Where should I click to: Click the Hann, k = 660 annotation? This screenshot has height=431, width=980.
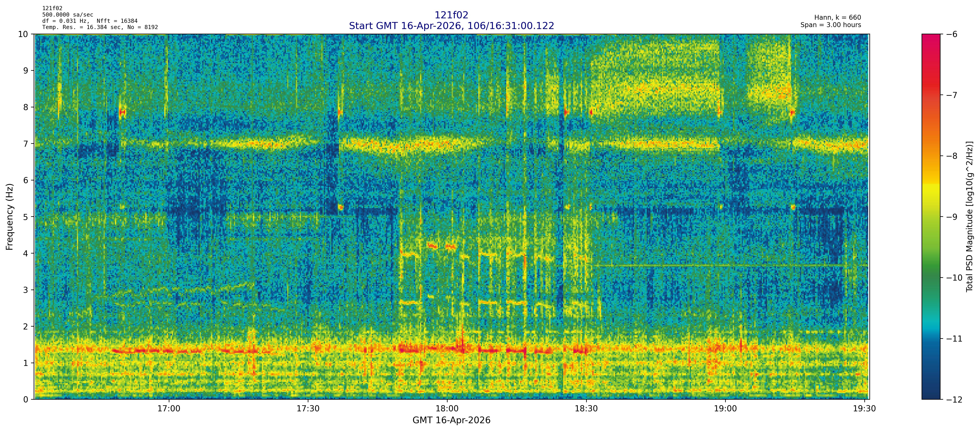[837, 18]
